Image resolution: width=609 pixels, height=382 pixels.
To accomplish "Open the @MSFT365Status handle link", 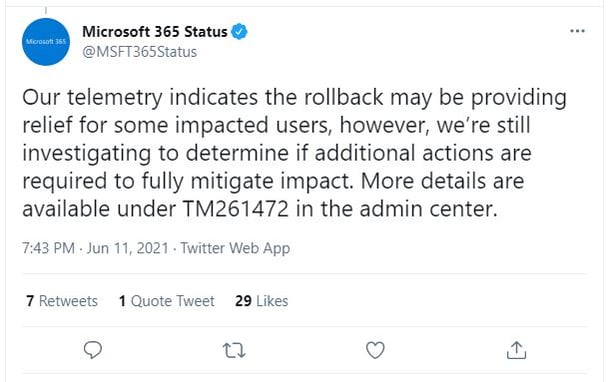I will click(139, 52).
